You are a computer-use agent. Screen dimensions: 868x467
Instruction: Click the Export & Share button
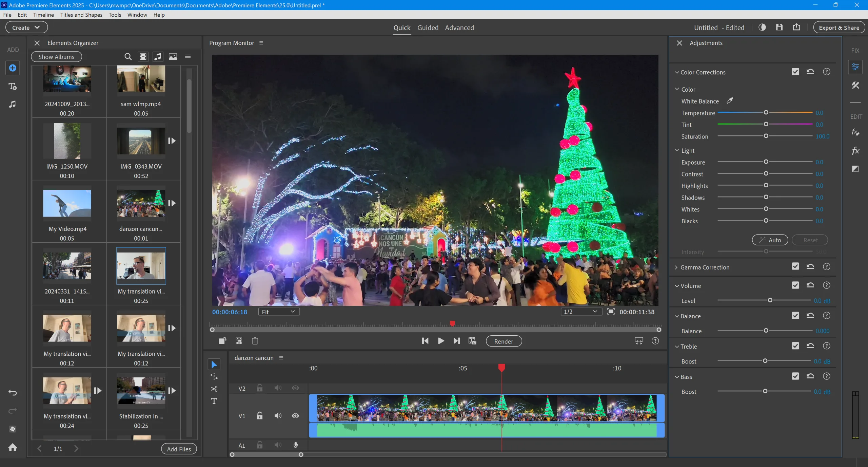(839, 28)
